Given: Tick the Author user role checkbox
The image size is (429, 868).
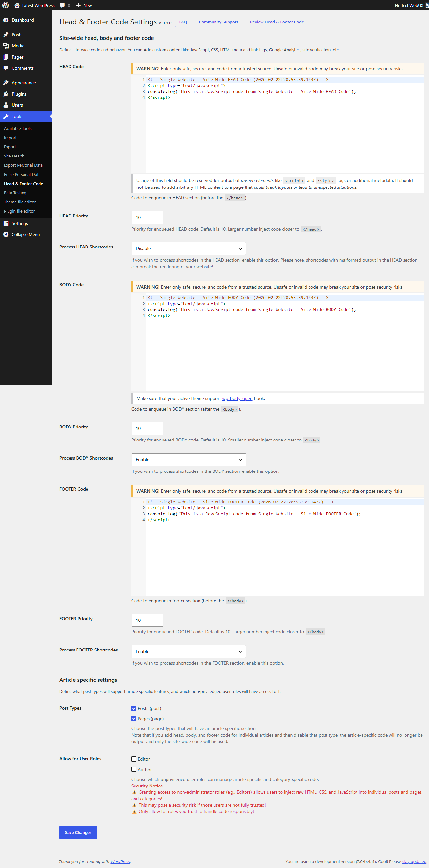Looking at the screenshot, I should (134, 769).
